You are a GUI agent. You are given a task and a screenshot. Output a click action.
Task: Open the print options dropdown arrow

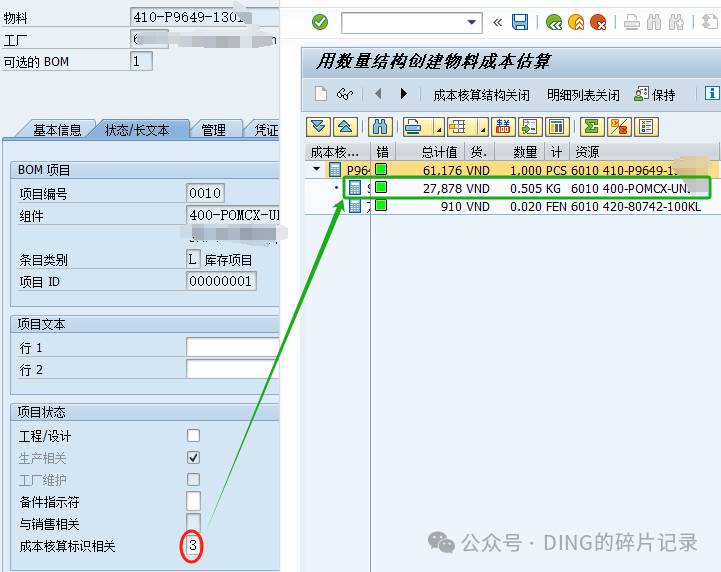(x=439, y=129)
